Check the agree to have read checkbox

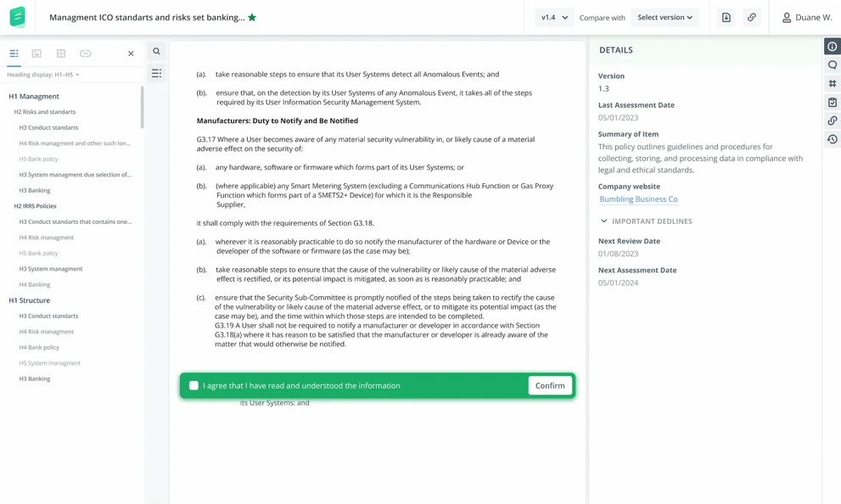(193, 385)
